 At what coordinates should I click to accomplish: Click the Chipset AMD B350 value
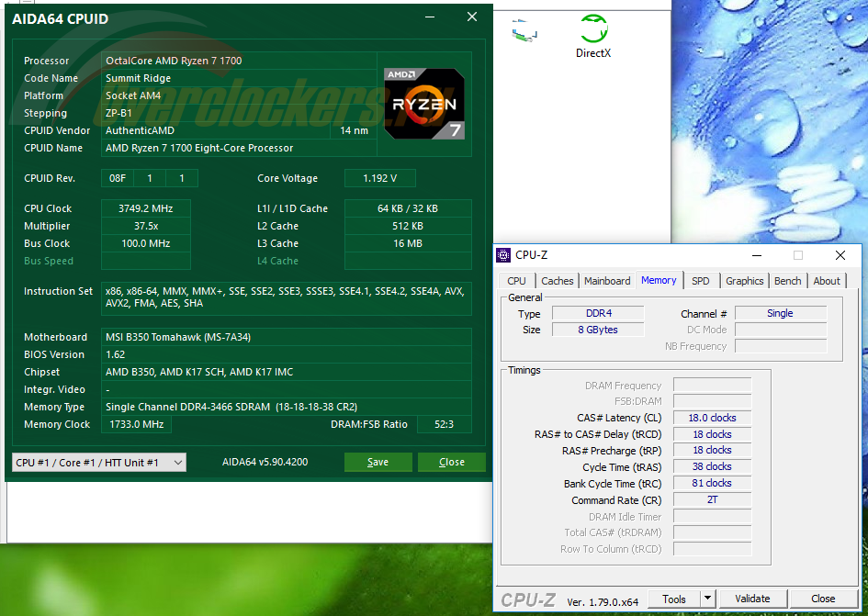(x=199, y=372)
